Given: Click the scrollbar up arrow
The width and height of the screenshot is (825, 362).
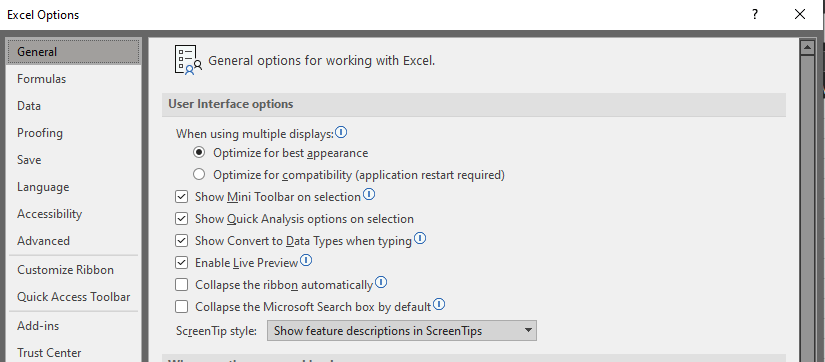Looking at the screenshot, I should click(x=807, y=47).
